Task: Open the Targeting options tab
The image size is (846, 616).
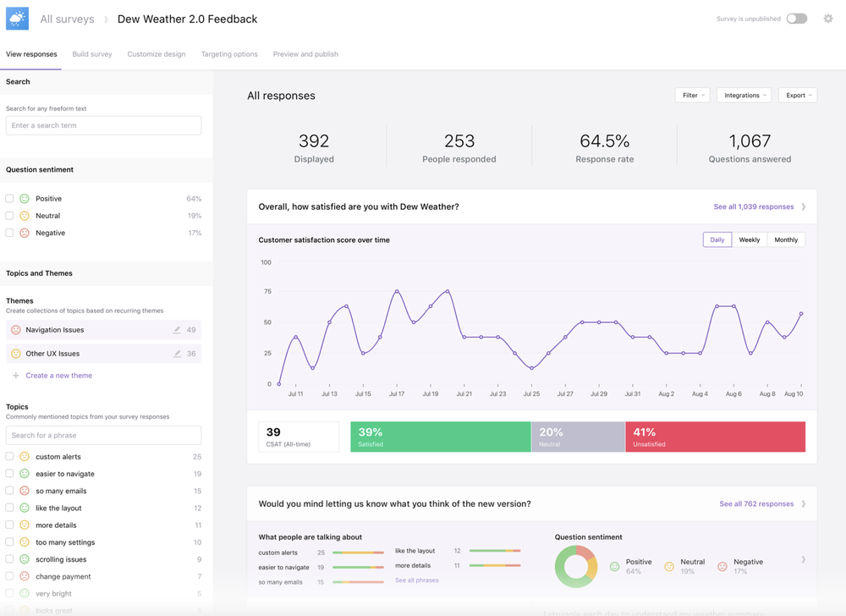Action: [x=229, y=54]
